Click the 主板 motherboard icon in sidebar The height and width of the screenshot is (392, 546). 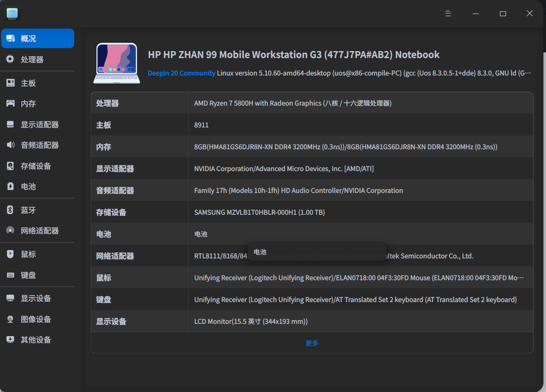[10, 83]
